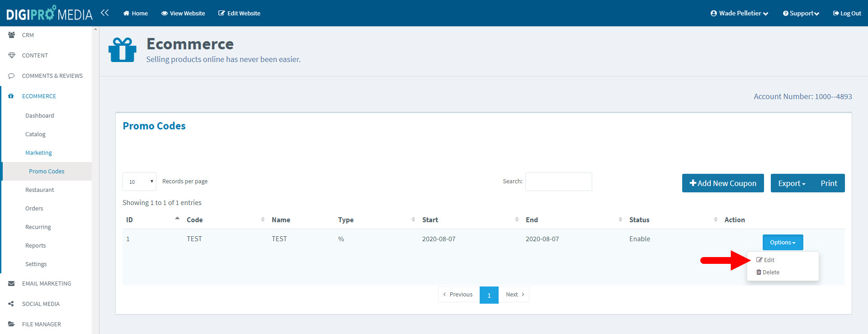Image resolution: width=868 pixels, height=334 pixels.
Task: Click the Start date cell in the TEST row
Action: pos(439,239)
